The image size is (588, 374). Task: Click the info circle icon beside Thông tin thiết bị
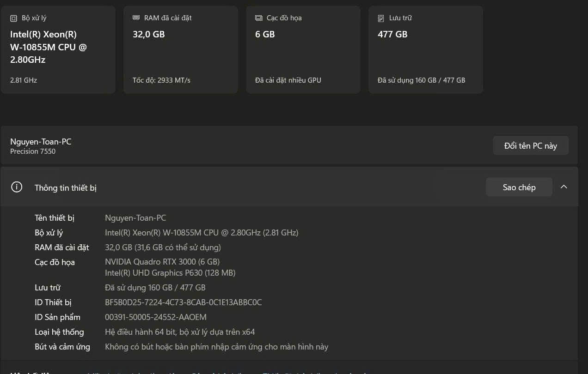click(17, 187)
